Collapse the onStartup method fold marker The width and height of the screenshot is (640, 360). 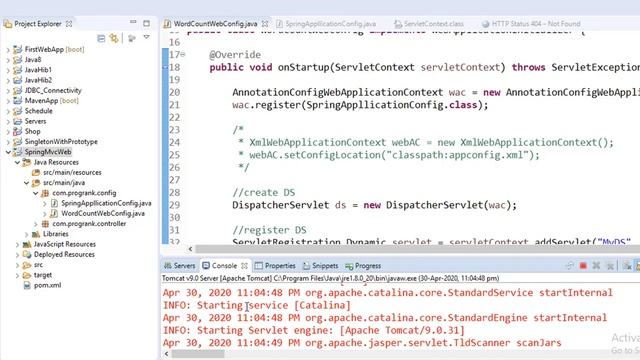(183, 54)
